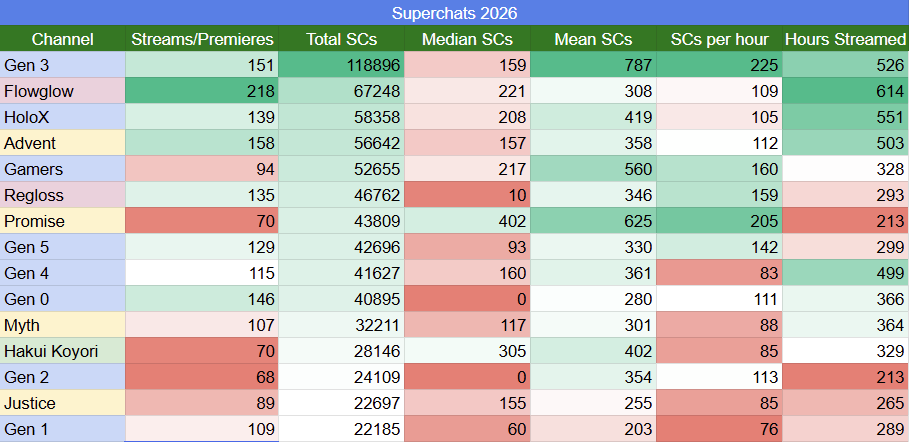
Task: Select Gen 1 median SCs value 60
Action: coord(467,429)
